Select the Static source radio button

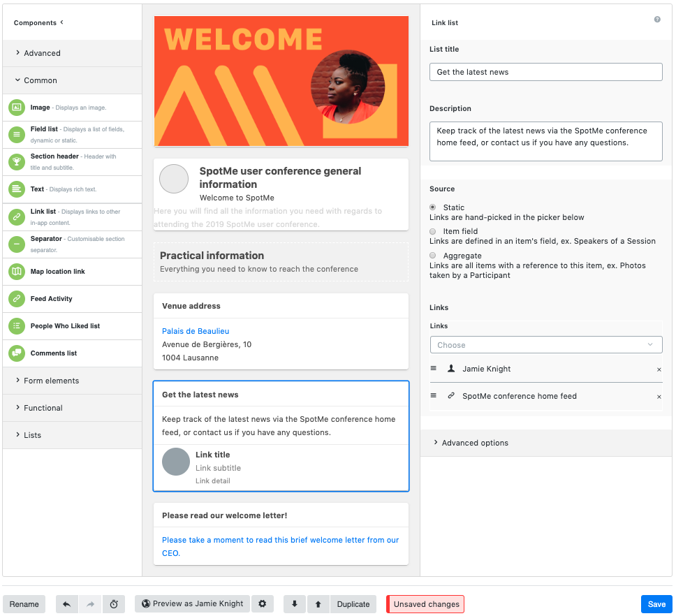[x=432, y=207]
